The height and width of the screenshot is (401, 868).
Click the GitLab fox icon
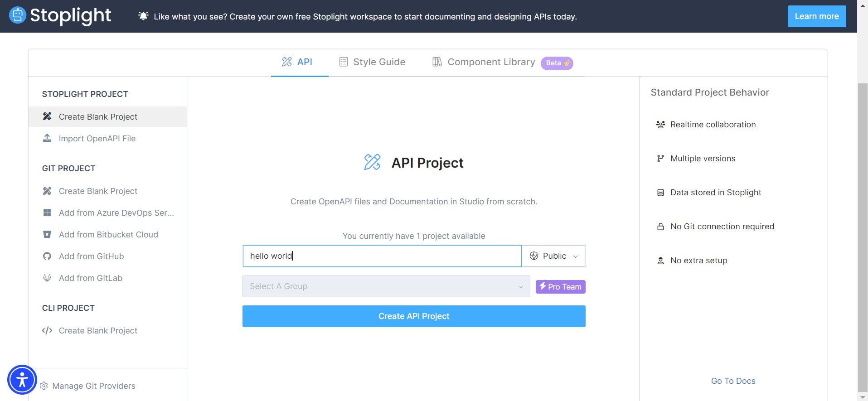tap(47, 278)
